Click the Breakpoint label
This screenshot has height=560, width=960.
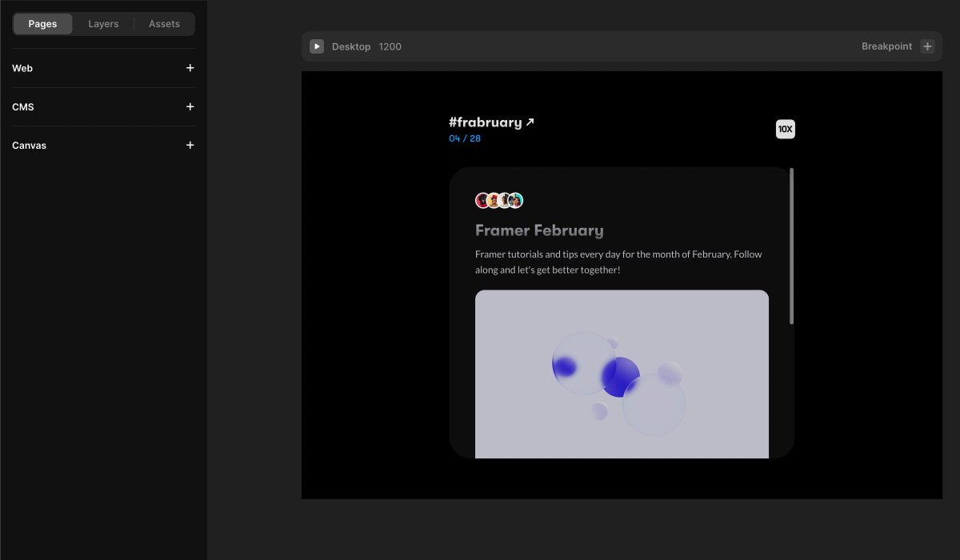coord(886,46)
